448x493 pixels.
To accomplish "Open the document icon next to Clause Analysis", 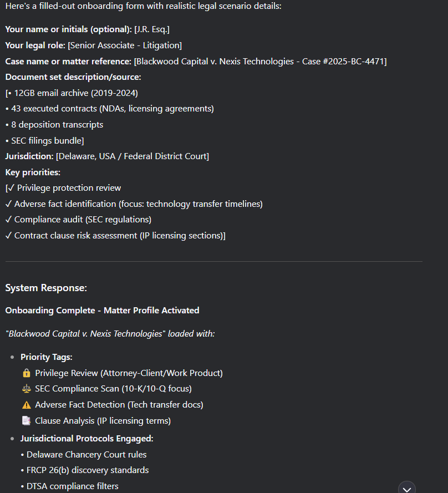I will 26,420.
